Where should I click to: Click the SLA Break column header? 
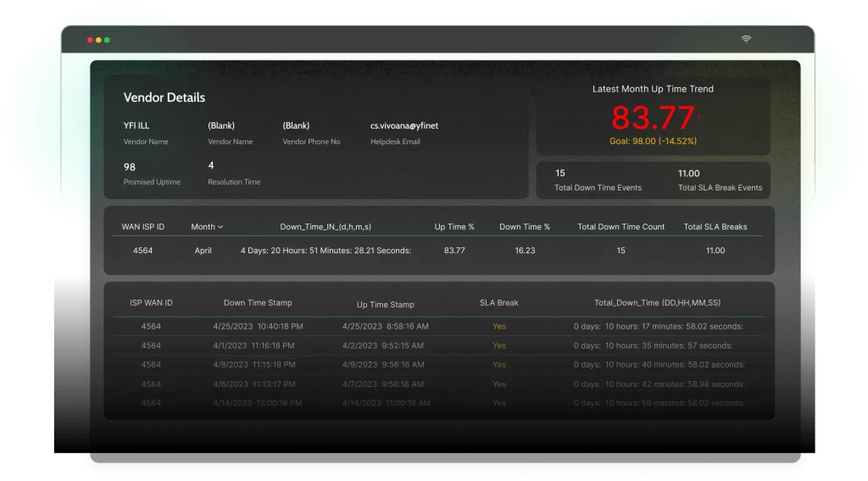[498, 303]
